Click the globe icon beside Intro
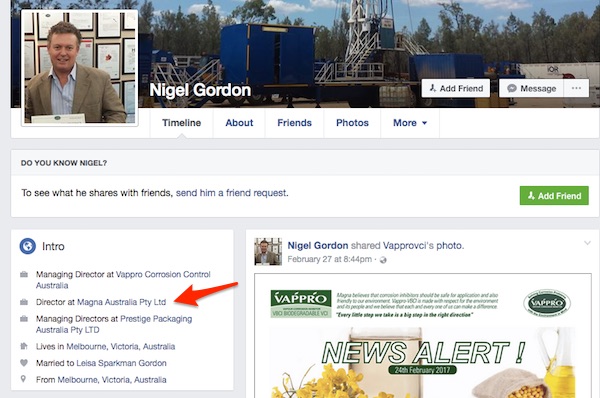 pos(28,246)
